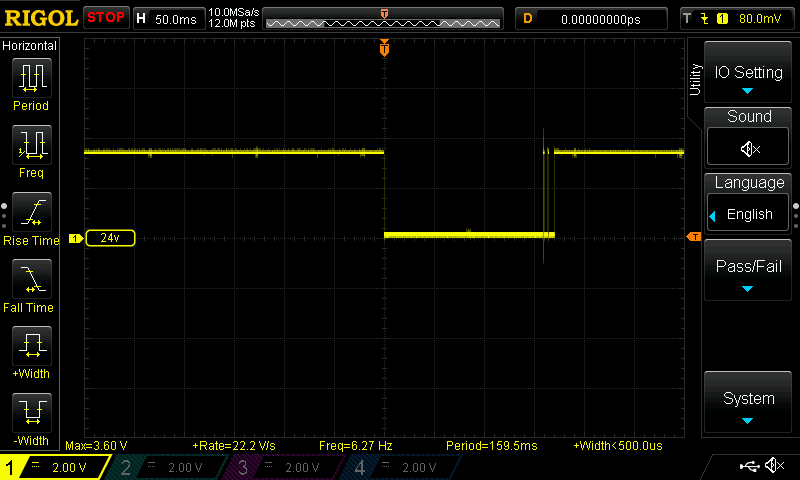This screenshot has height=480, width=800.
Task: Click the orange trigger position marker
Action: (384, 48)
